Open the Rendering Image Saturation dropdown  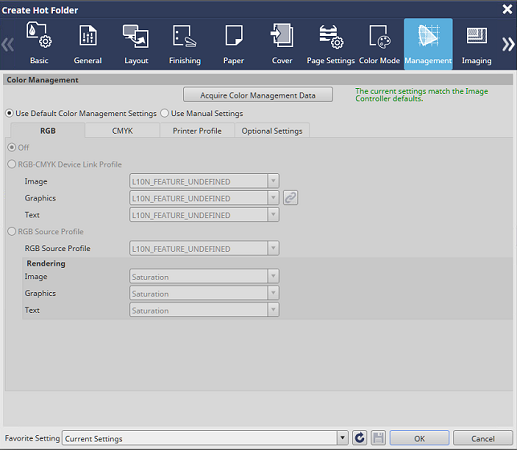pyautogui.click(x=204, y=276)
